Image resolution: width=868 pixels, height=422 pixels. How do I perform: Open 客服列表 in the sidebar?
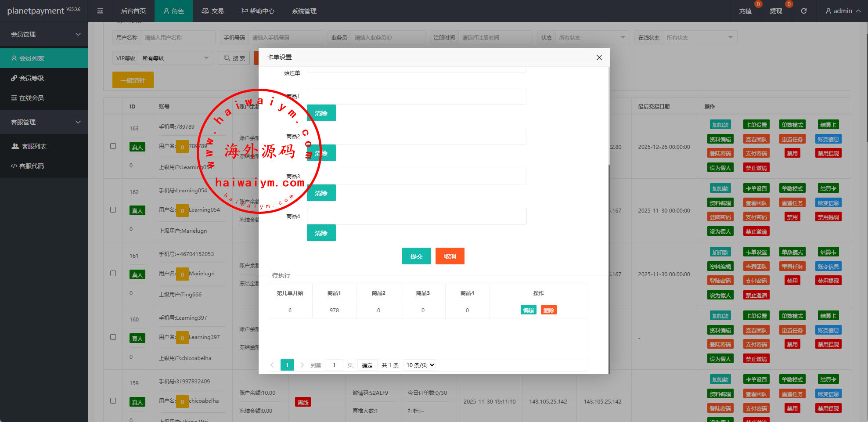[34, 146]
